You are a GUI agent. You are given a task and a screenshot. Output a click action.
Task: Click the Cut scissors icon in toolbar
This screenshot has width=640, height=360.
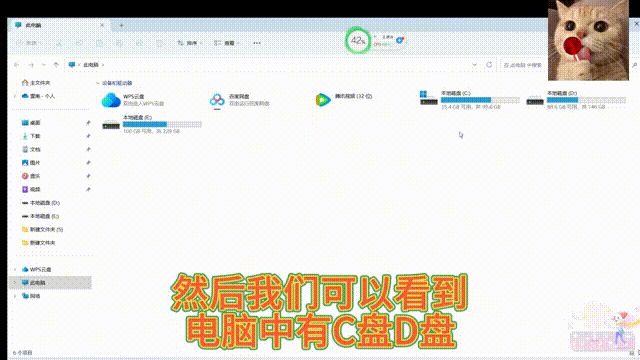coord(59,43)
